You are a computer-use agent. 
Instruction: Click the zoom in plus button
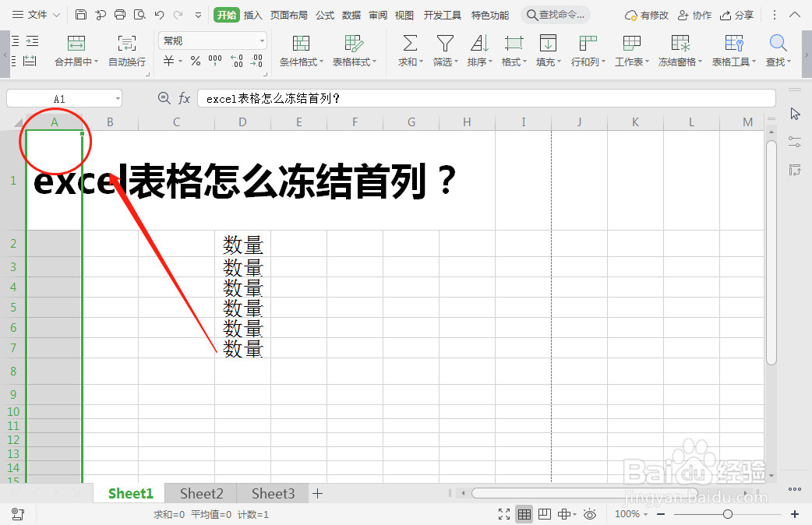(x=795, y=514)
